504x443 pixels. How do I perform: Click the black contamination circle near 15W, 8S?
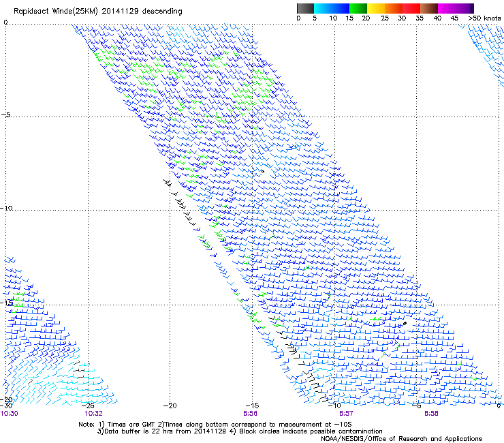(x=263, y=172)
